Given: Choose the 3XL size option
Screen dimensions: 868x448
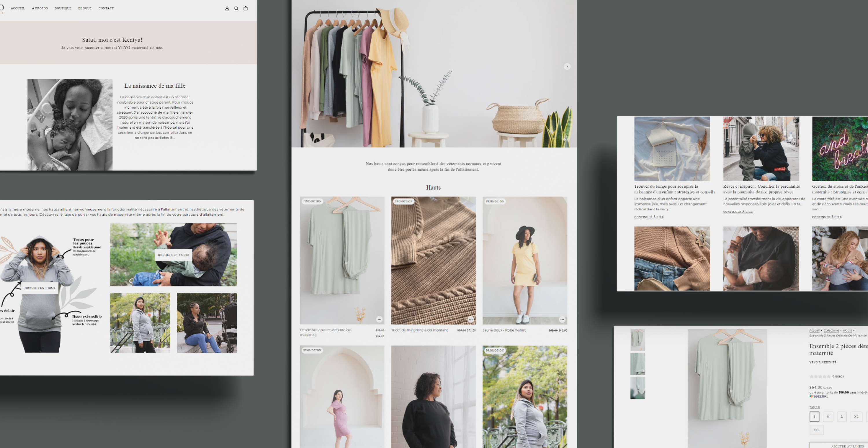Looking at the screenshot, I should (816, 430).
